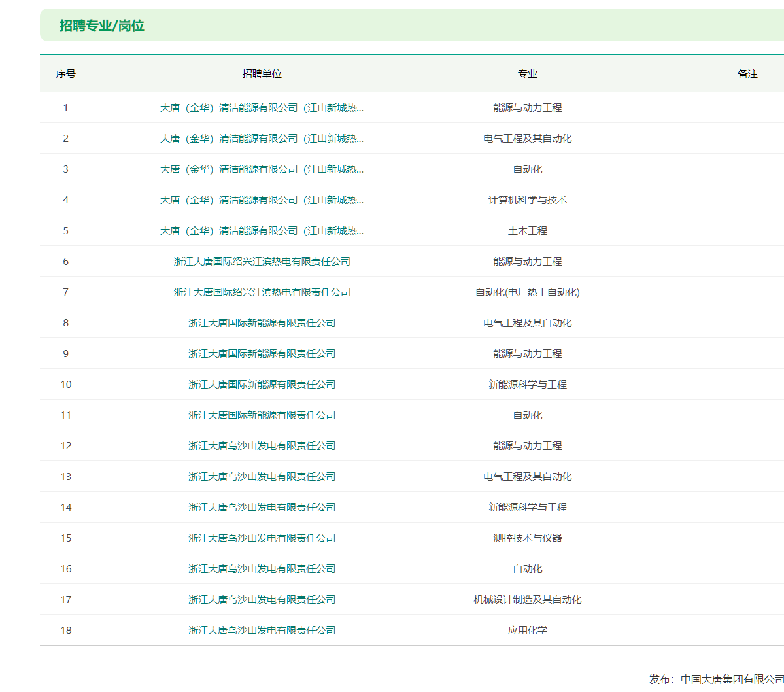Click the 备注 column header
The image size is (784, 692).
coord(747,74)
